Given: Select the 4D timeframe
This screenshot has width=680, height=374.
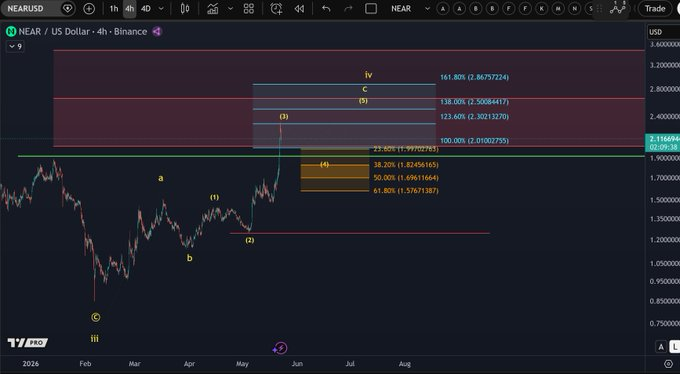Looking at the screenshot, I should (x=146, y=9).
